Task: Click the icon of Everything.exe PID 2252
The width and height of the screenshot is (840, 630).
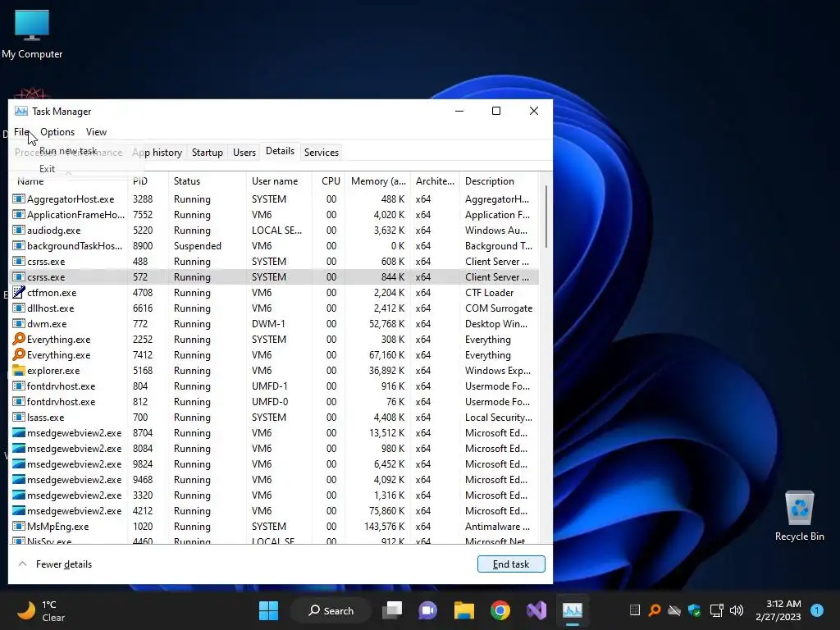Action: point(19,339)
